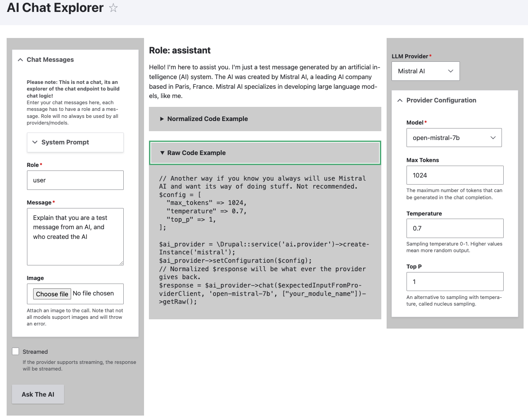Click the Normalized Code Example disclosure triangle
Viewport: 528px width, 420px height.
click(x=162, y=119)
